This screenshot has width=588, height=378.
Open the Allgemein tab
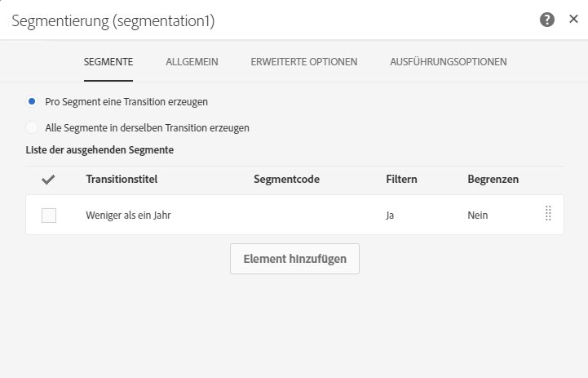pos(192,61)
